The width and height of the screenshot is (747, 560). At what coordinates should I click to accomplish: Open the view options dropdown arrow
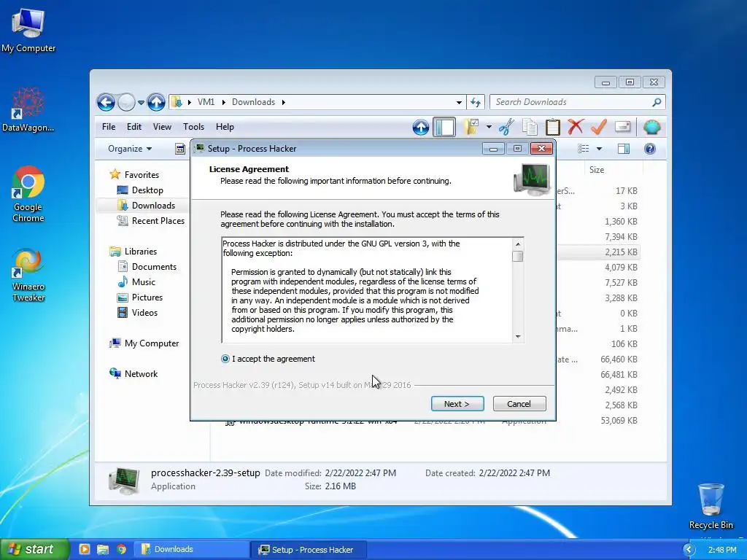[600, 149]
